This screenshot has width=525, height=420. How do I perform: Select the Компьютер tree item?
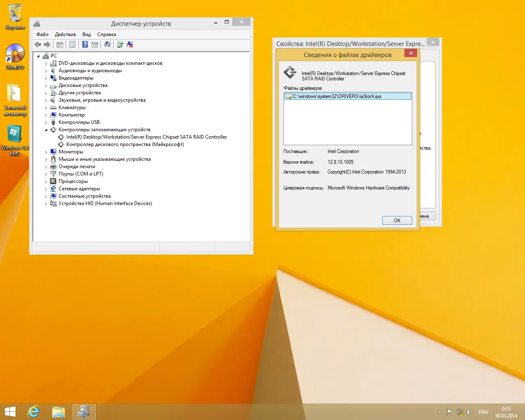click(72, 115)
